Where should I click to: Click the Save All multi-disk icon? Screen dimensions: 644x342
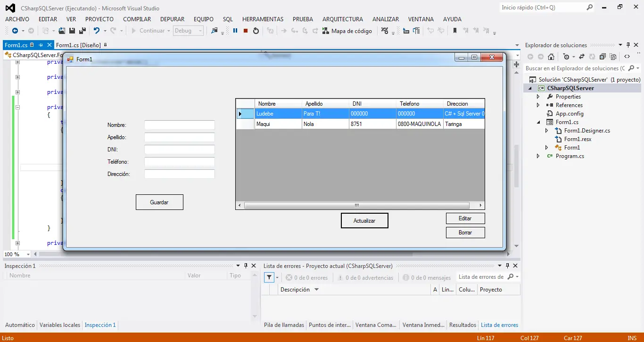83,31
